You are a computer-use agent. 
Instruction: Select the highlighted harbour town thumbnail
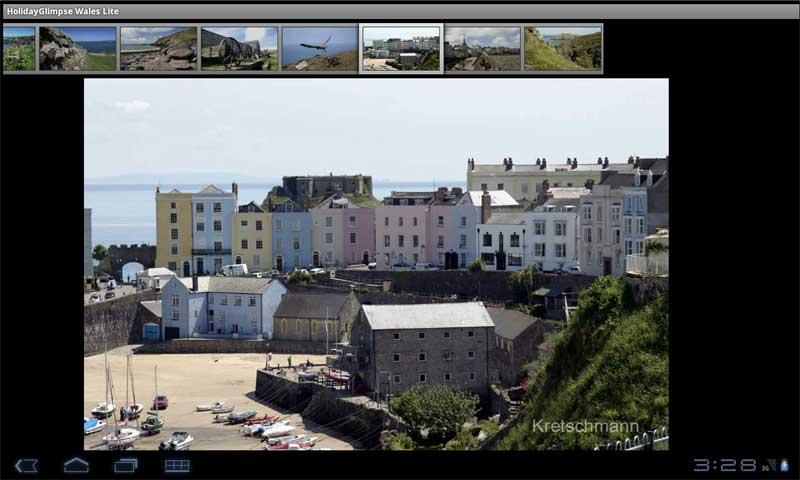pyautogui.click(x=401, y=48)
